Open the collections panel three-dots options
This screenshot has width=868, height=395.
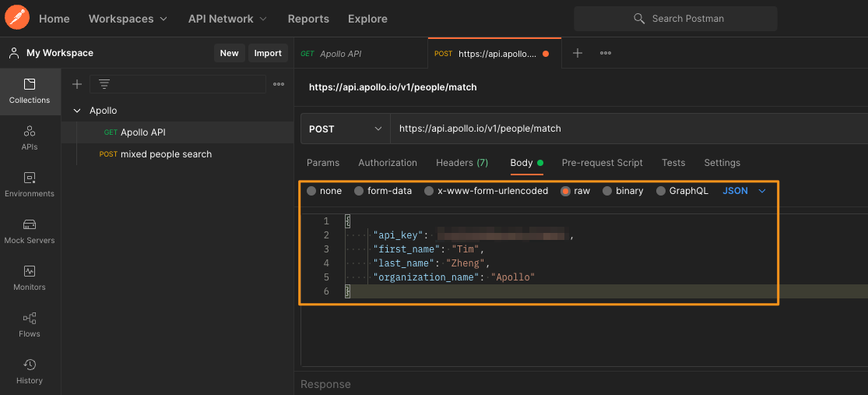(x=279, y=84)
